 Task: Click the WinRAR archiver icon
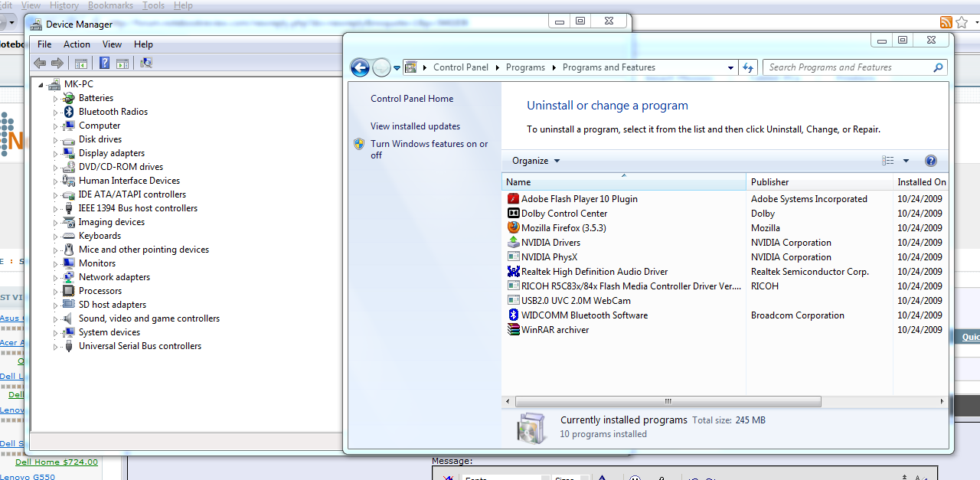tap(514, 330)
